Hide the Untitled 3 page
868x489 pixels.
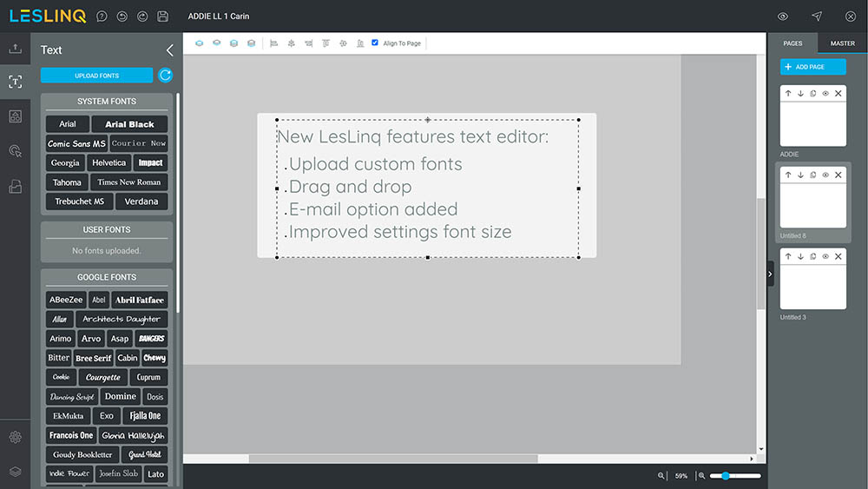825,256
